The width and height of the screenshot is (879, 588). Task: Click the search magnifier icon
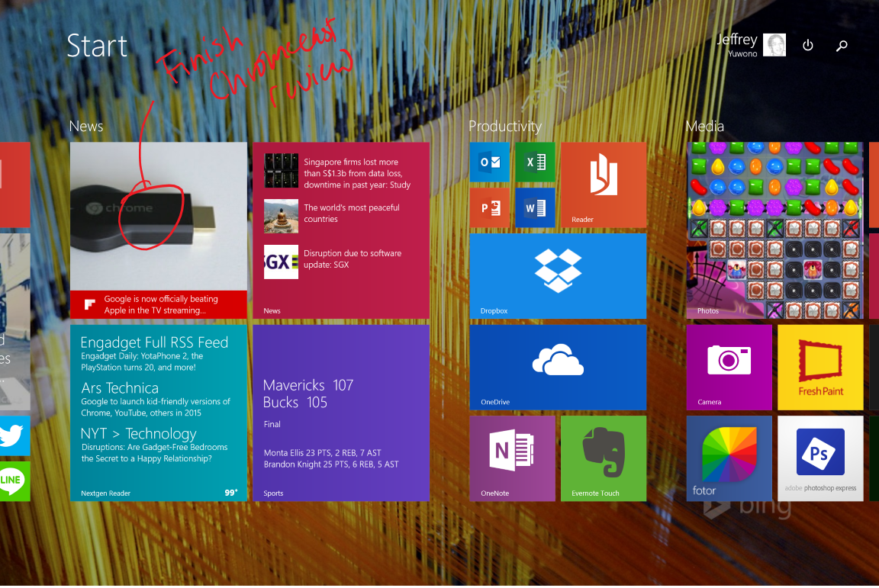point(842,46)
